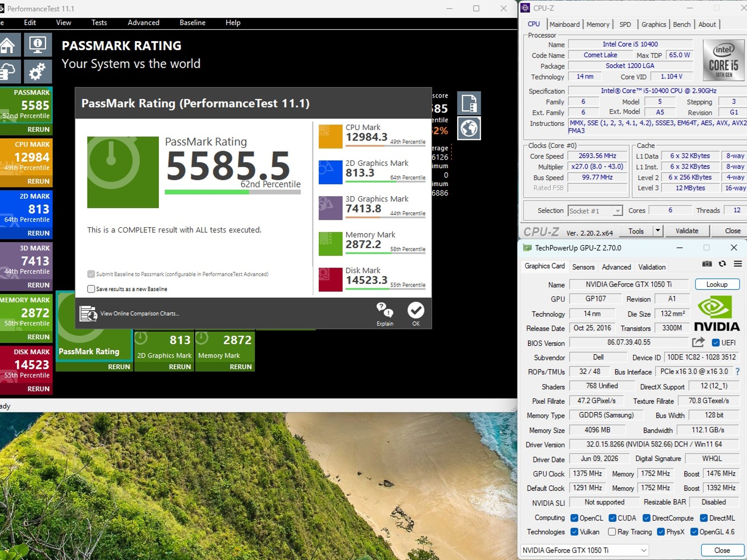Click the Tools button in CPU-Z
This screenshot has height=560, width=747.
(x=636, y=231)
